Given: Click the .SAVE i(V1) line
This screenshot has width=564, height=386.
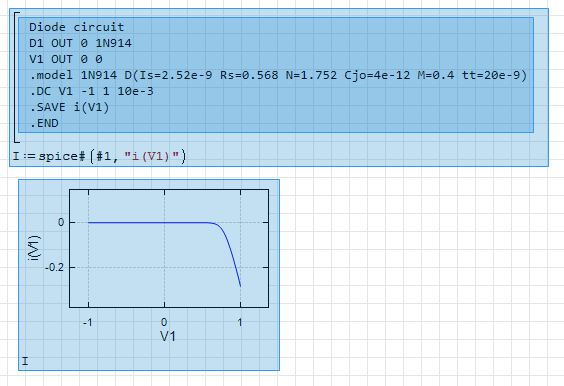Looking at the screenshot, I should coord(69,107).
